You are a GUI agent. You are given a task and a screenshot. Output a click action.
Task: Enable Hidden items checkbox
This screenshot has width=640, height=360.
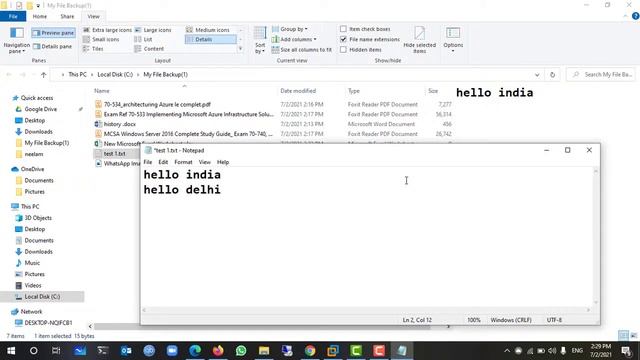343,49
